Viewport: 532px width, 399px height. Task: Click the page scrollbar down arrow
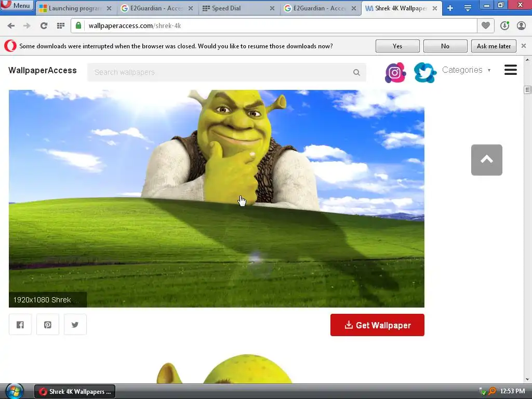[x=527, y=380]
